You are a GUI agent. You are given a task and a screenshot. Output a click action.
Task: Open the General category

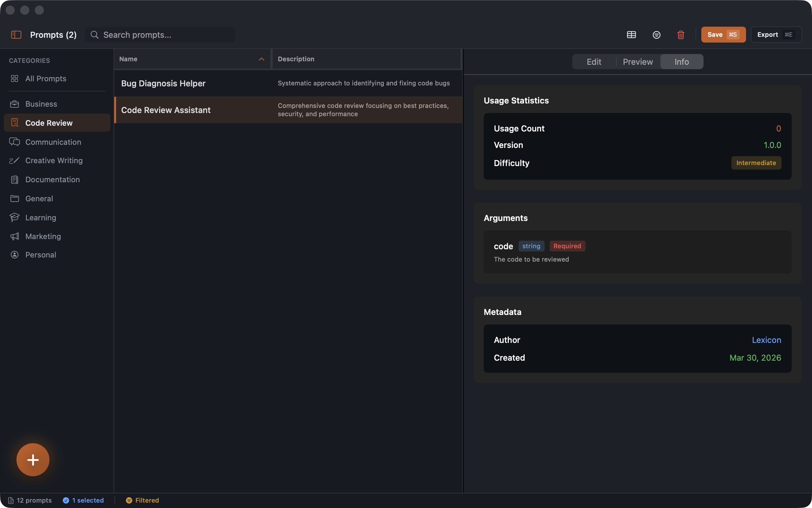(x=57, y=198)
